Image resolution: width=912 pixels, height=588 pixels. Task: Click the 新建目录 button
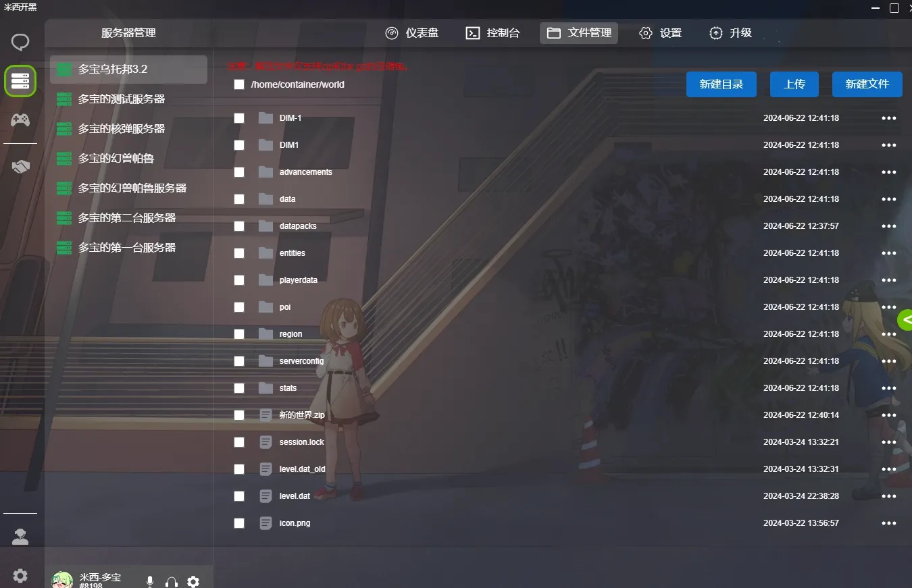(721, 84)
